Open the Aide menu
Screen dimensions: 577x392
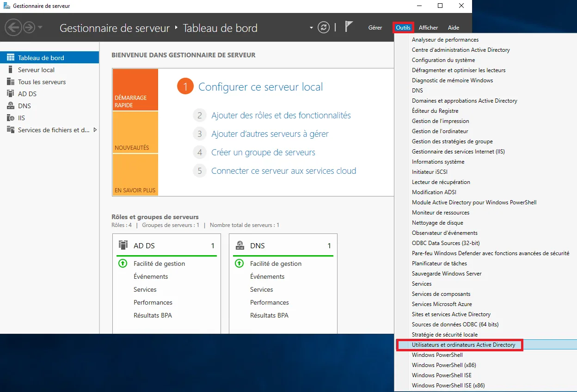[x=454, y=28]
